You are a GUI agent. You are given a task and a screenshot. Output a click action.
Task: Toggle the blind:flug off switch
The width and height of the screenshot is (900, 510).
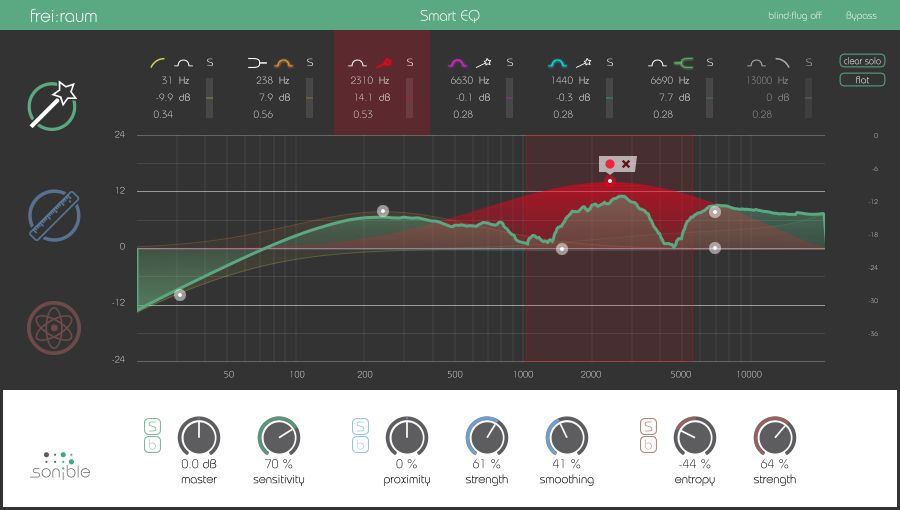(x=794, y=16)
